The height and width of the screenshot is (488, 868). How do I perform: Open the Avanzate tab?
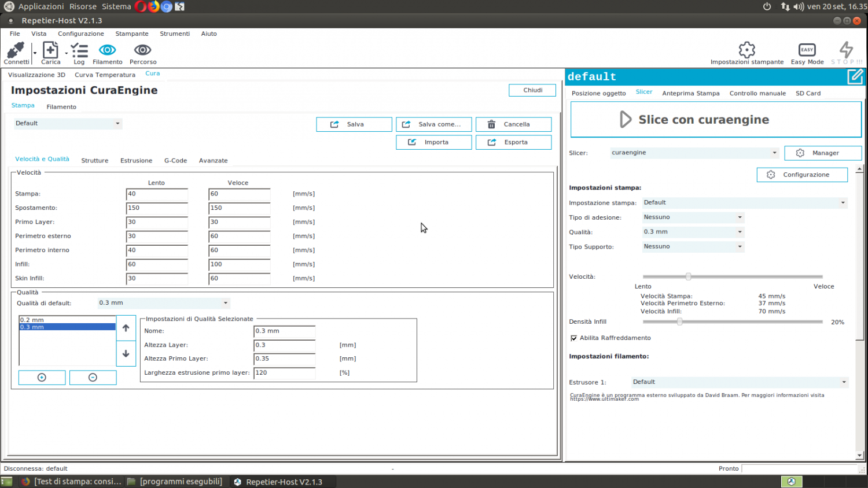tap(213, 161)
